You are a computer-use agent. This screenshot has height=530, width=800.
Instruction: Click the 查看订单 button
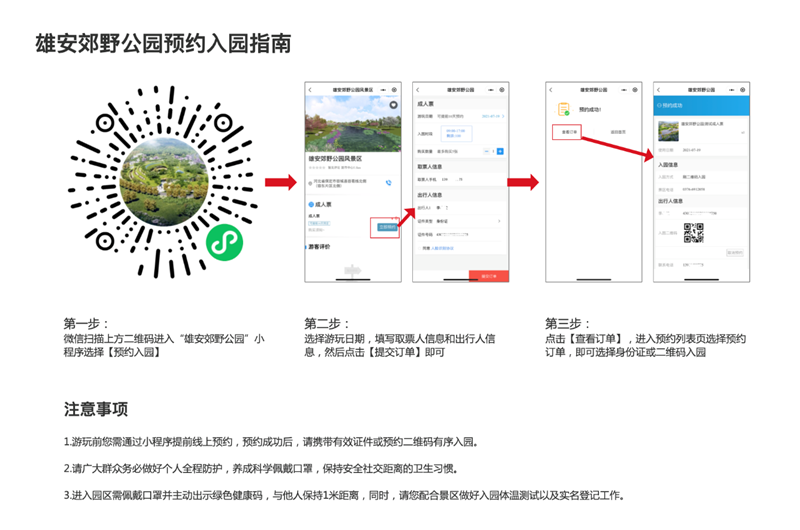click(569, 132)
